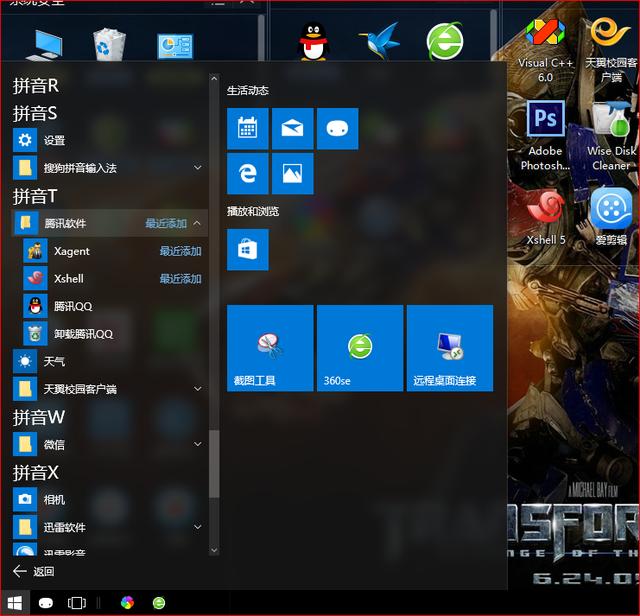Open the 360se browser tile

click(x=359, y=348)
